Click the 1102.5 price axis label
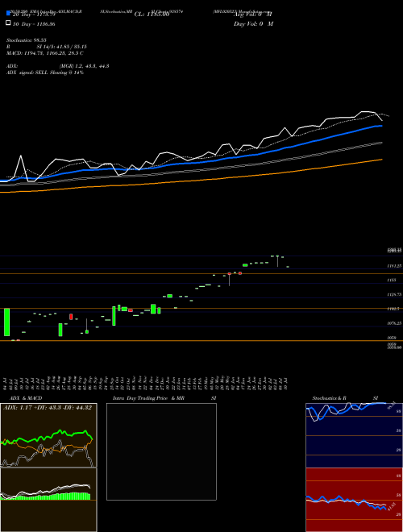Viewport: 403px width, 532px height. point(393,309)
